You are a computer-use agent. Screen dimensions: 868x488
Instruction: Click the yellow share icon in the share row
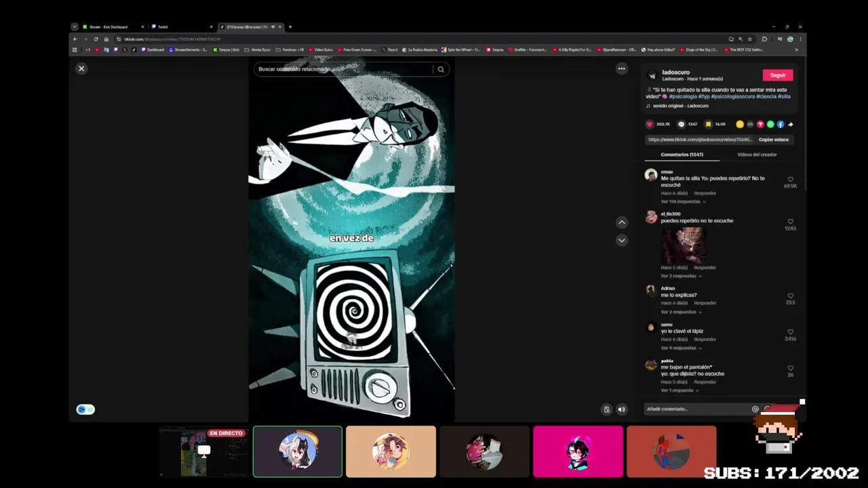pos(740,124)
